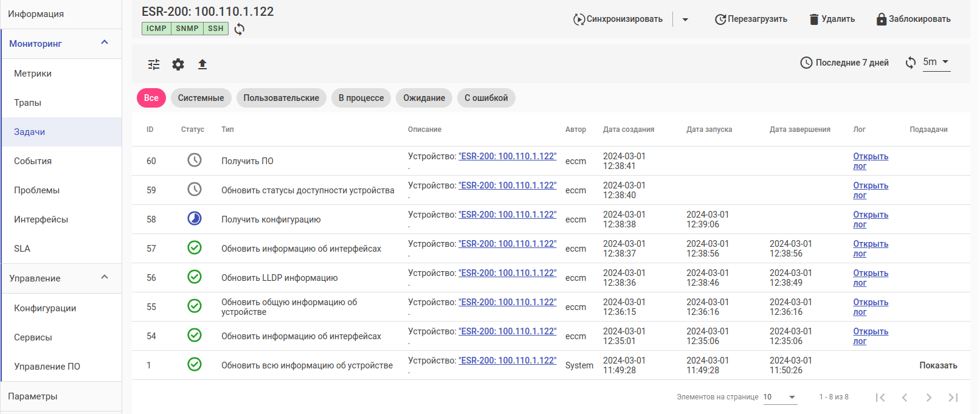Open Конфигурации in the sidebar
This screenshot has width=980, height=414.
tap(45, 308)
